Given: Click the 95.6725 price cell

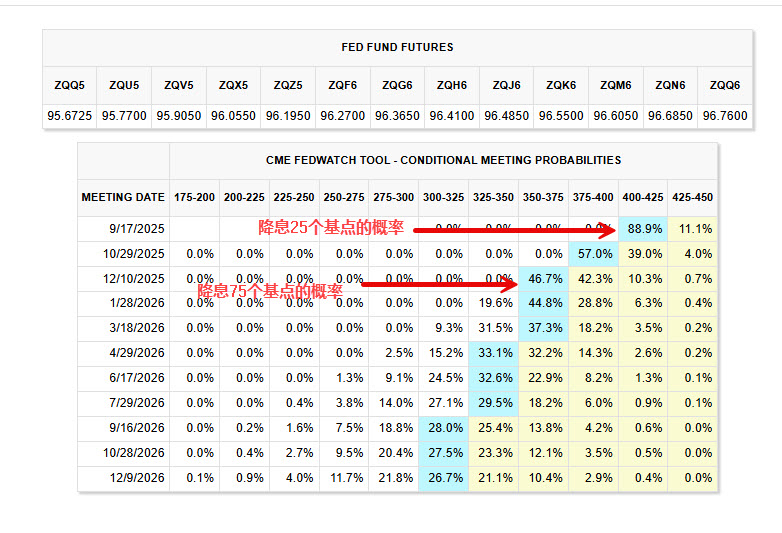Looking at the screenshot, I should point(69,116).
